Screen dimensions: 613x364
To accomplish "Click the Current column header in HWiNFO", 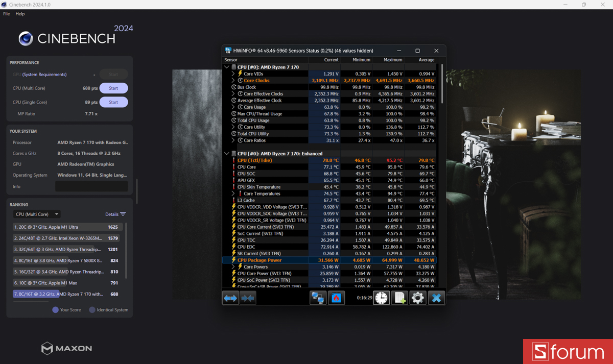I will (x=324, y=60).
